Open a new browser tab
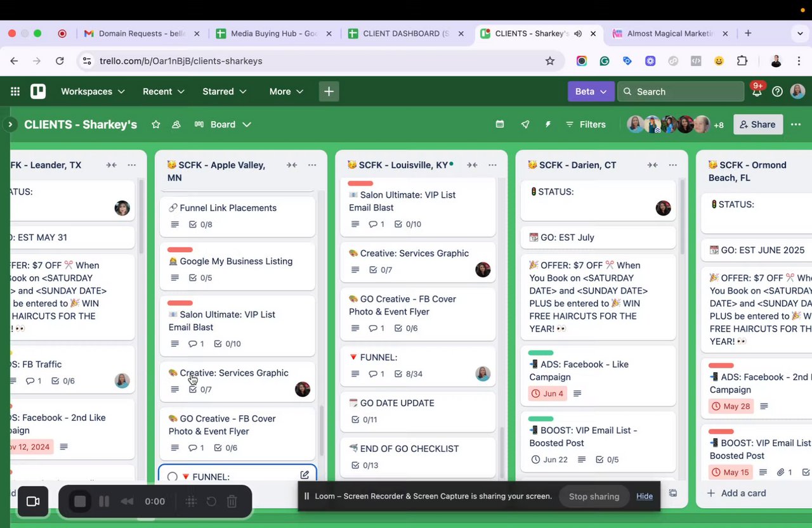Viewport: 812px width, 528px height. point(748,34)
